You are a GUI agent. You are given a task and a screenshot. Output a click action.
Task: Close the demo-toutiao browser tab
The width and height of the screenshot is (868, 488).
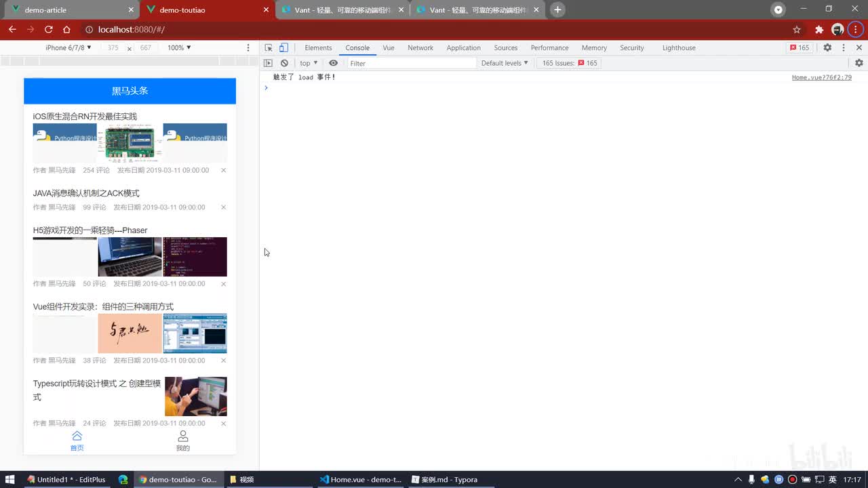(x=266, y=9)
